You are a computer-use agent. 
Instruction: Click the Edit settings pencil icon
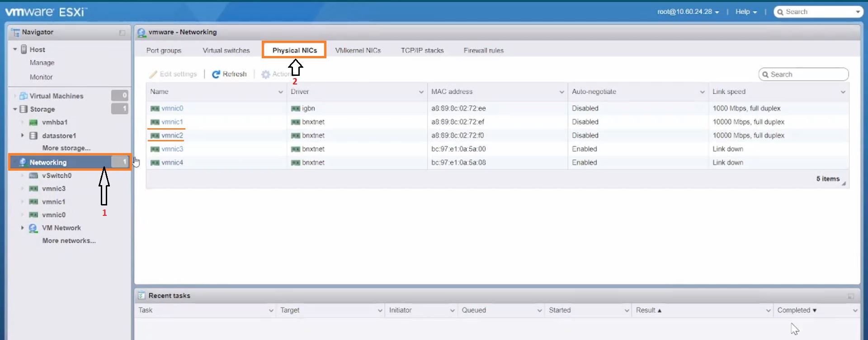(153, 74)
